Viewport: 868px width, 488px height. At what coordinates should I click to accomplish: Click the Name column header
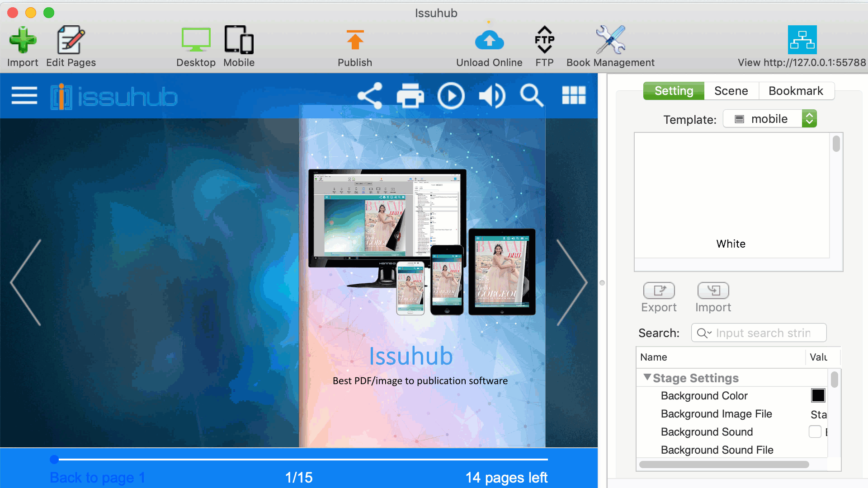click(x=720, y=357)
